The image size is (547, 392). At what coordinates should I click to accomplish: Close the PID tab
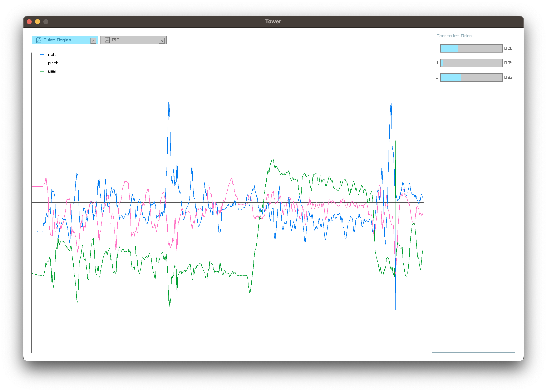(162, 41)
